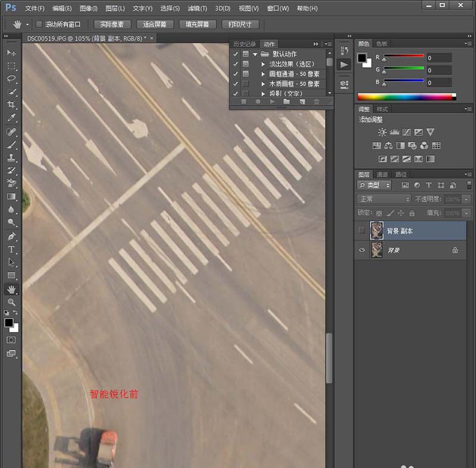Viewport: 476px width, 468px height.
Task: Select the Clone Stamp tool
Action: (11, 158)
